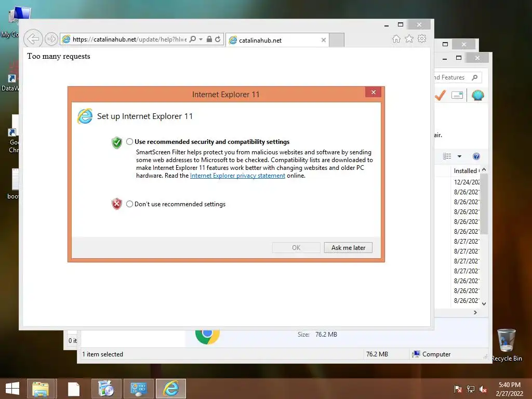Screen dimensions: 532x399
Task: Click the blue globe toolbar icon
Action: [478, 96]
